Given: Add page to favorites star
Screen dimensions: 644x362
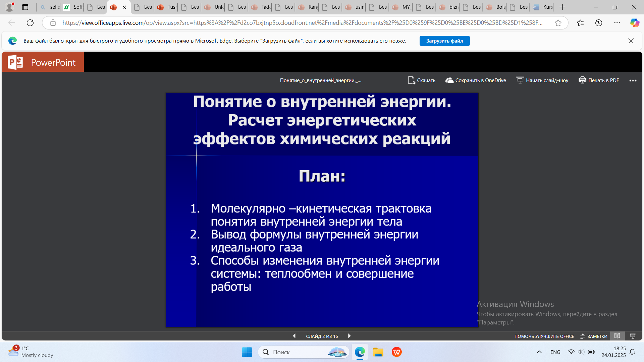Looking at the screenshot, I should (x=558, y=23).
